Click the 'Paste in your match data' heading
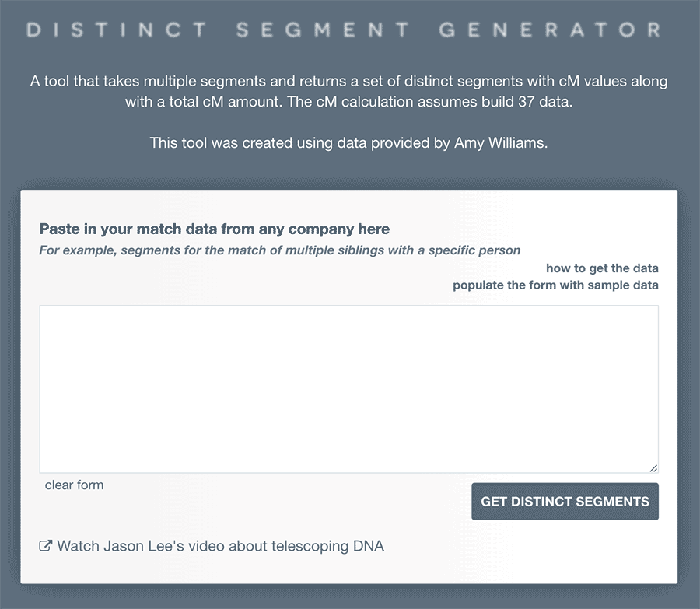This screenshot has height=609, width=700. [x=213, y=229]
